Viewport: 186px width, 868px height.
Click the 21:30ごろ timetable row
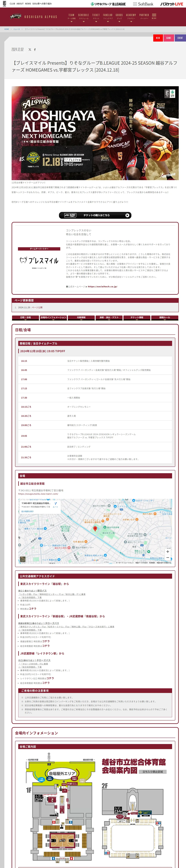coord(95,458)
